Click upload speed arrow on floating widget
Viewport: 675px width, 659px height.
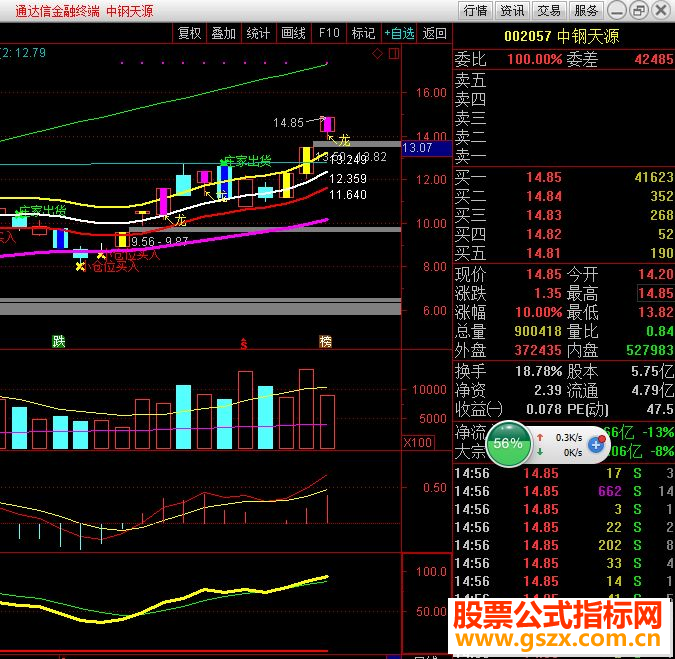(x=540, y=437)
